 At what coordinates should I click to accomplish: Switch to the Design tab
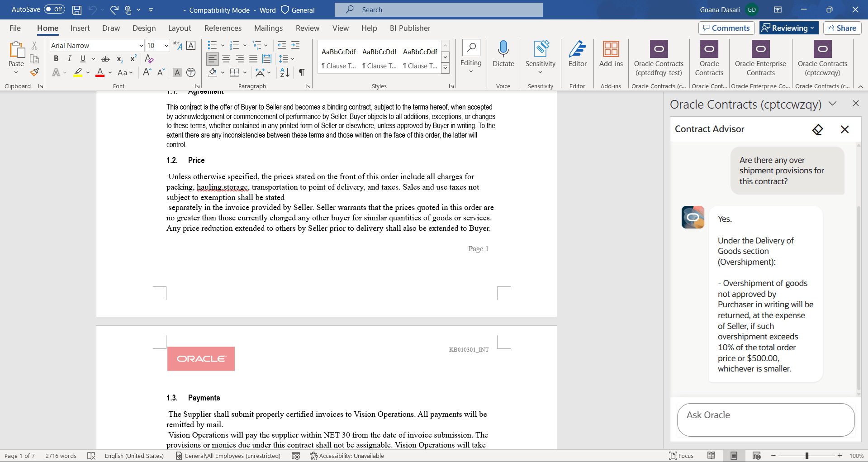(x=144, y=28)
